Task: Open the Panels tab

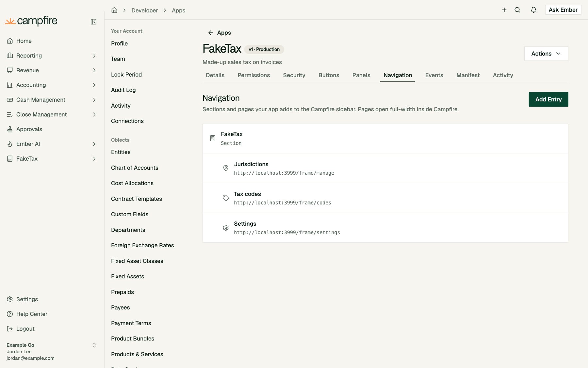Action: (x=361, y=75)
